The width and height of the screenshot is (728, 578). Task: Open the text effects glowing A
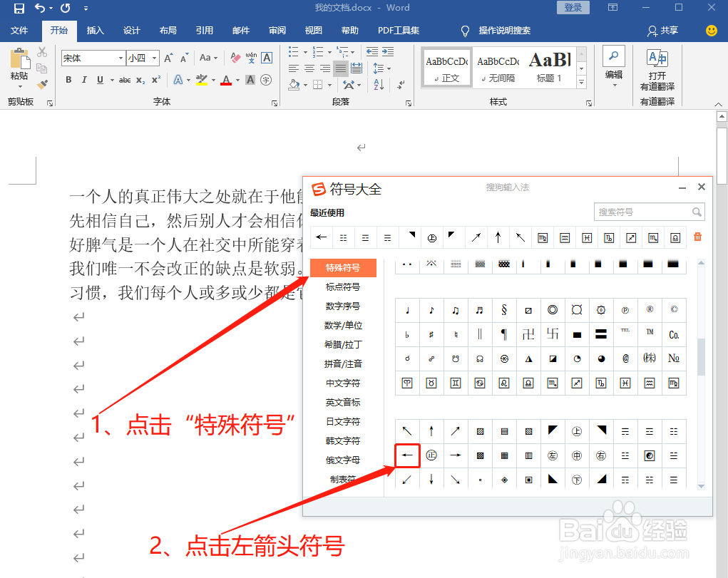178,80
